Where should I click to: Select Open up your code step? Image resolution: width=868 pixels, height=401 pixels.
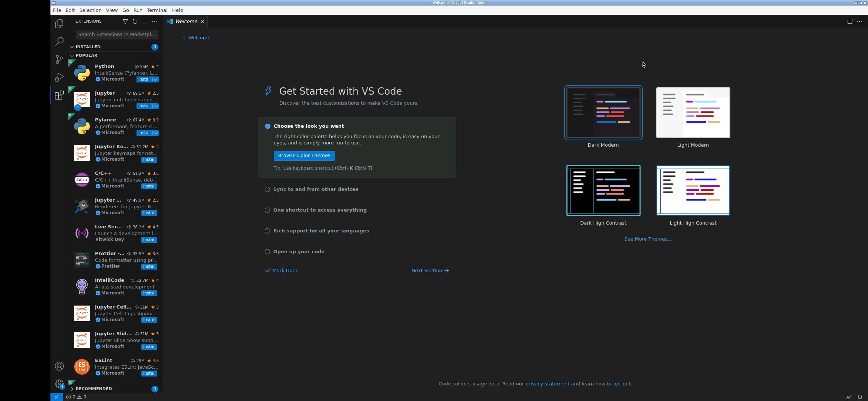pyautogui.click(x=299, y=252)
